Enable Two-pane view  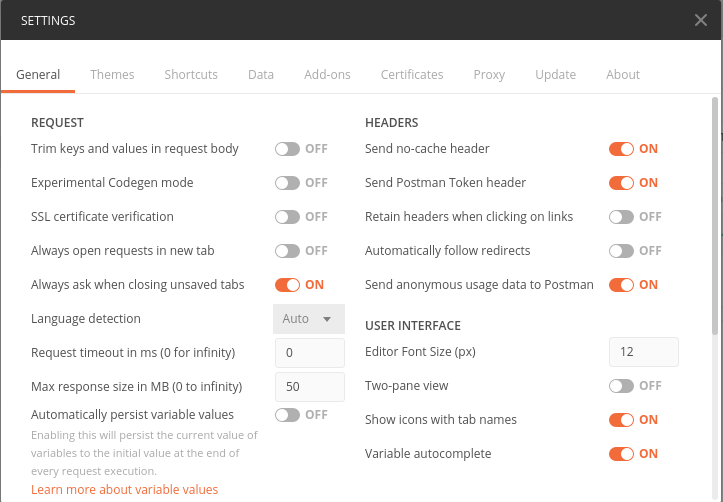(x=621, y=386)
